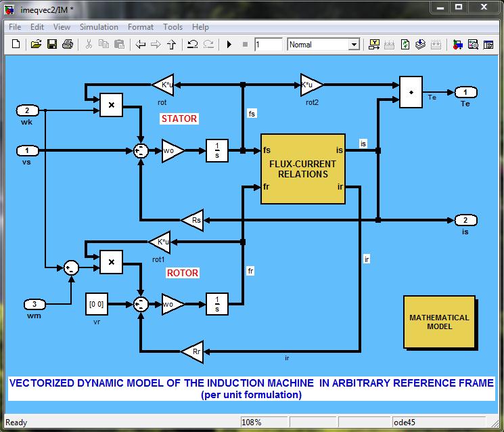Viewport: 504px width, 432px height.
Task: Click the red ROTOR label
Action: coord(183,273)
